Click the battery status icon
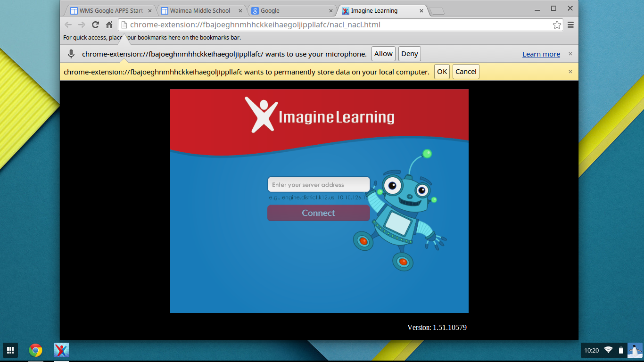The height and width of the screenshot is (362, 644). (x=621, y=350)
